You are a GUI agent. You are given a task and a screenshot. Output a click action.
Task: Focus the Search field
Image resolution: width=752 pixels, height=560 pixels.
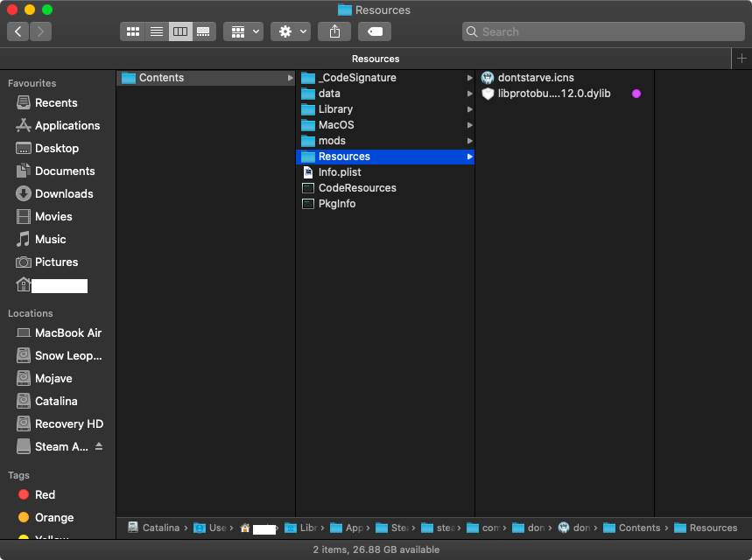pos(603,31)
